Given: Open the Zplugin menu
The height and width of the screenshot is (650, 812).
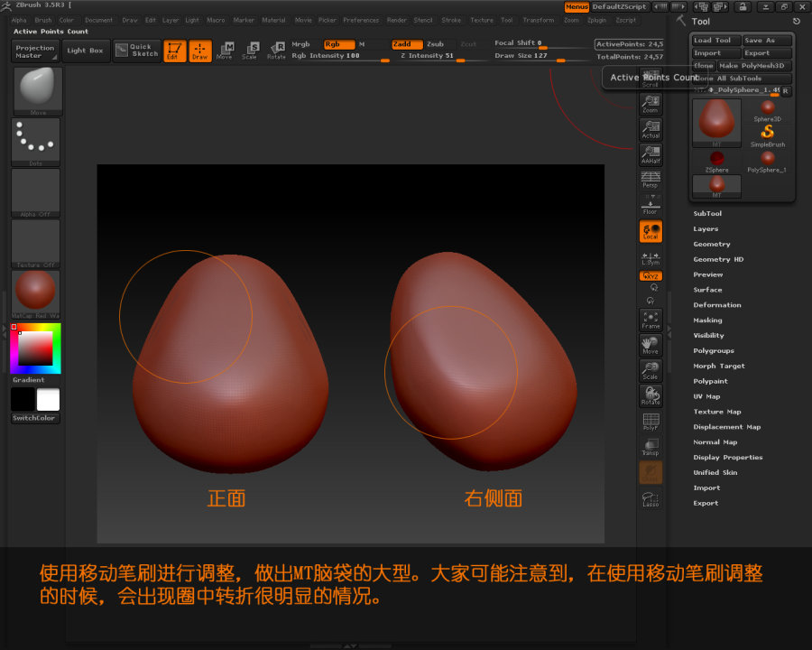Looking at the screenshot, I should [596, 20].
